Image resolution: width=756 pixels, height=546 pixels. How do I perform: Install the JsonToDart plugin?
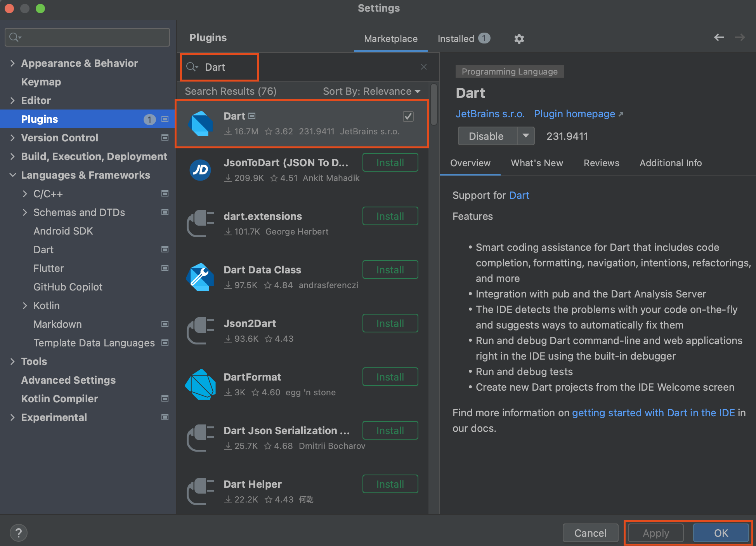[390, 163]
